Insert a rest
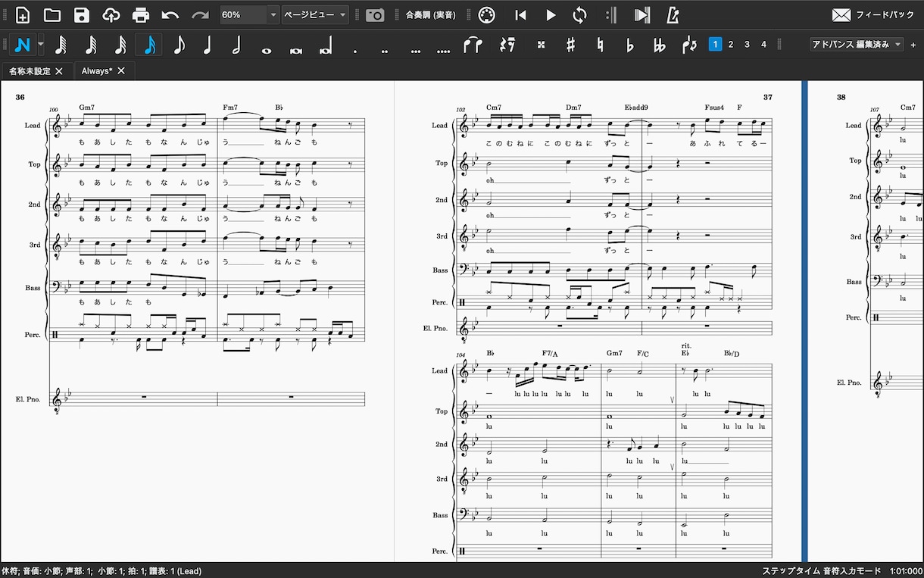The image size is (924, 578). [508, 45]
